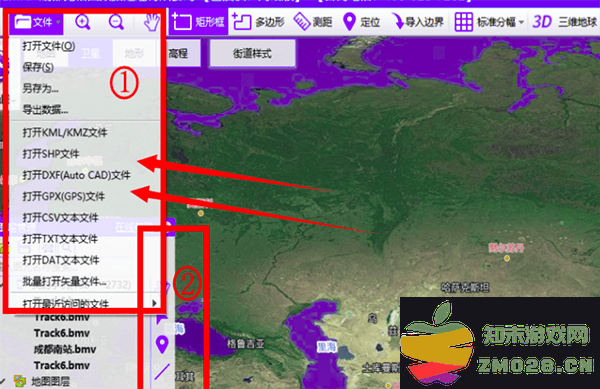Choose 打开SHP文件 menu item

(x=51, y=154)
